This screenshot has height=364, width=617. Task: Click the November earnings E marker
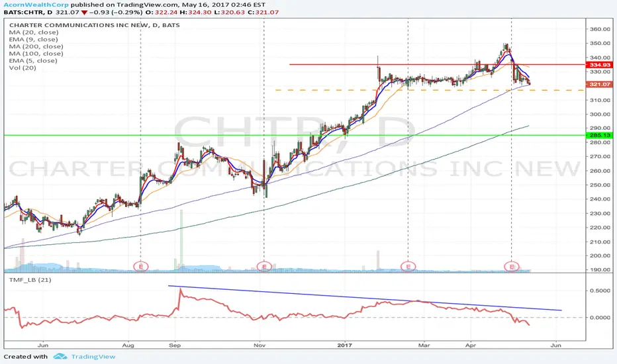[x=264, y=267]
